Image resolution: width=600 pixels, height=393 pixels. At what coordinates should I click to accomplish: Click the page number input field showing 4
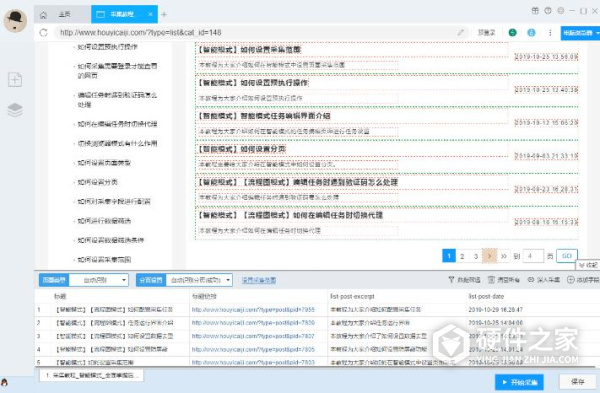coord(533,256)
